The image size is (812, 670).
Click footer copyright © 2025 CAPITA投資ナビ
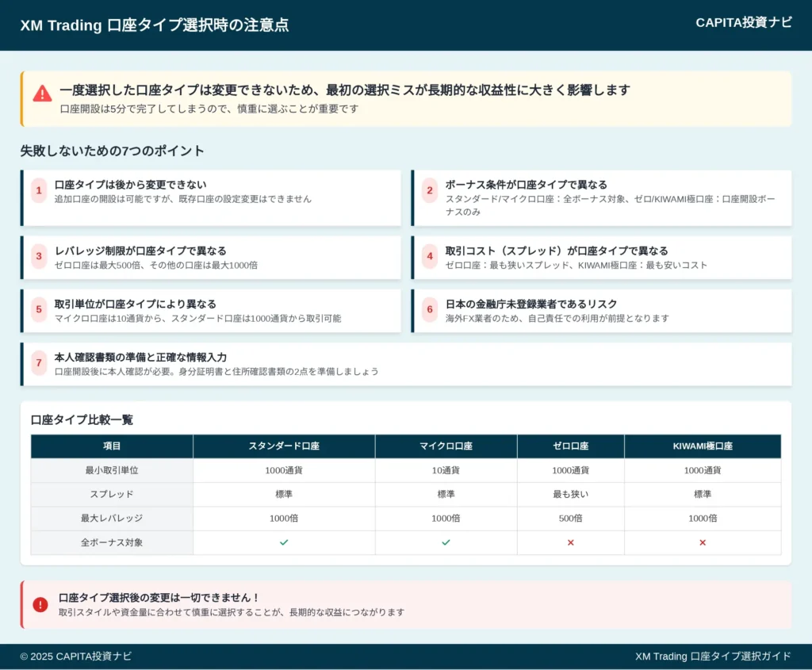75,657
